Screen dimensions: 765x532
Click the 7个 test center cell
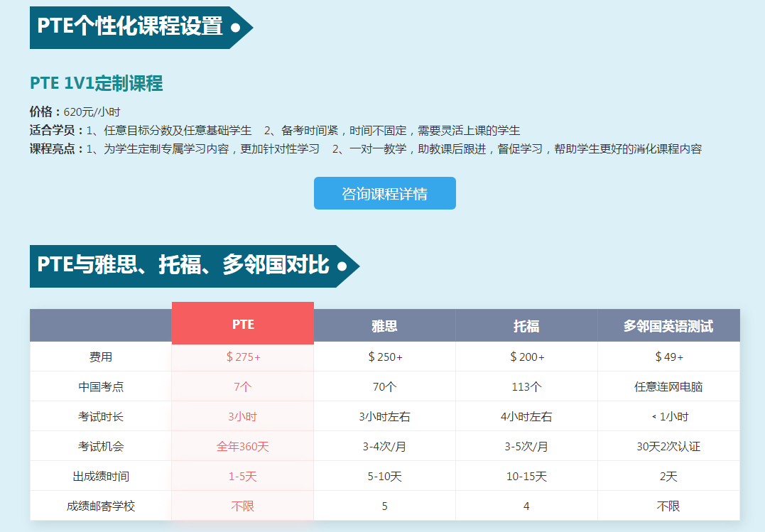coord(243,386)
